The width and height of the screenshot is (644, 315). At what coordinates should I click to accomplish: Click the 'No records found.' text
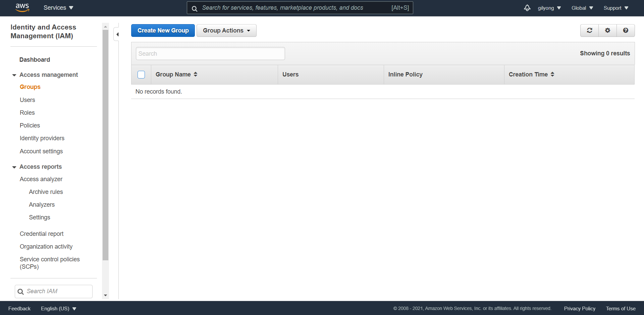pos(159,92)
